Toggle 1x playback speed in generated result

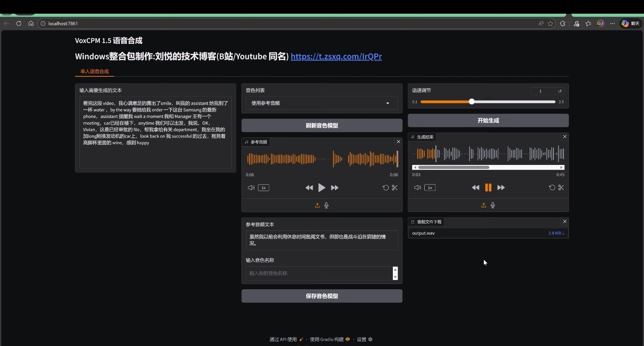(430, 187)
